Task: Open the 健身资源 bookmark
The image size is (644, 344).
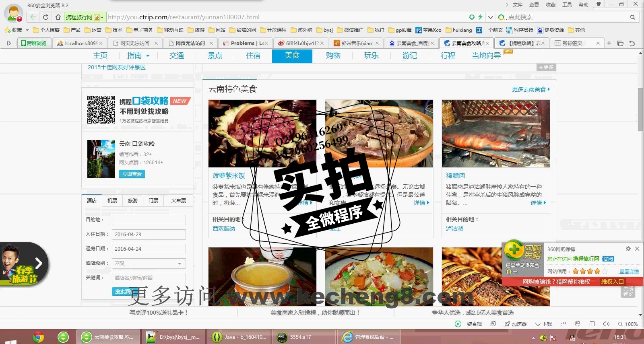Action: click(x=551, y=30)
